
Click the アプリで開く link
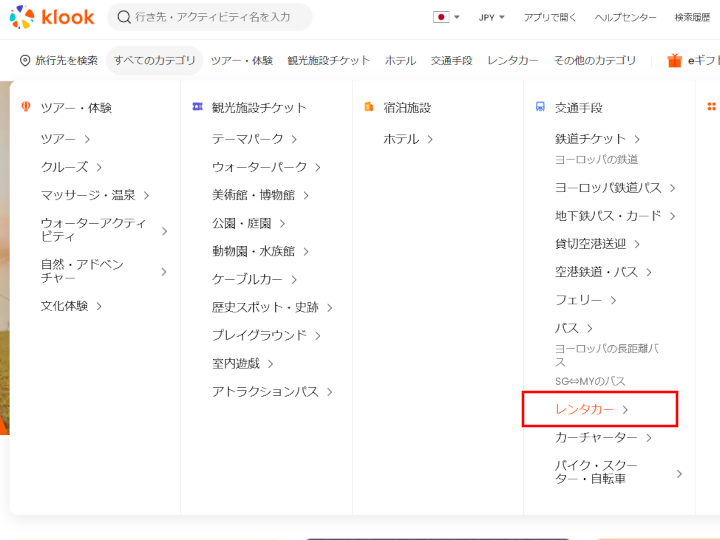click(x=552, y=17)
